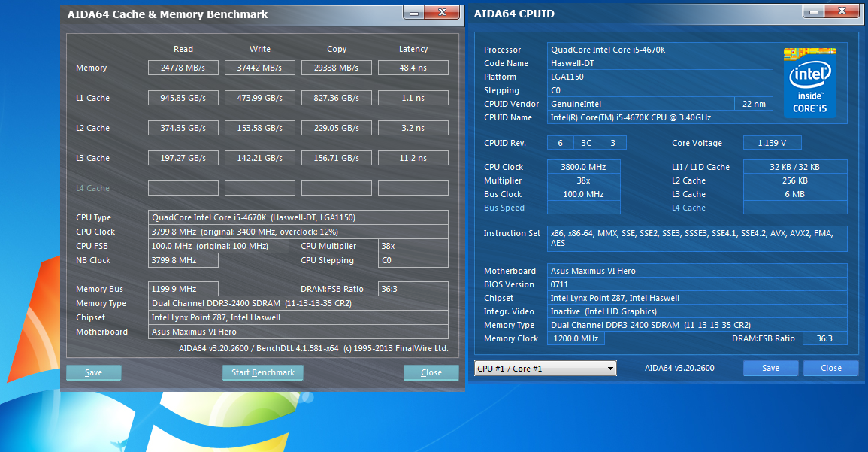Click the blue L4 Cache label in CPUID
The image size is (868, 452).
[x=688, y=208]
